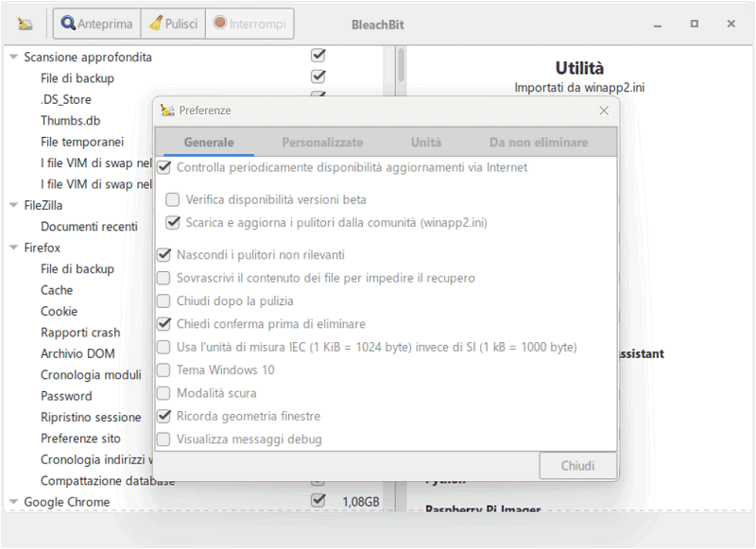Collapse the Scansione approfondita tree group
The width and height of the screenshot is (756, 549).
(x=13, y=57)
